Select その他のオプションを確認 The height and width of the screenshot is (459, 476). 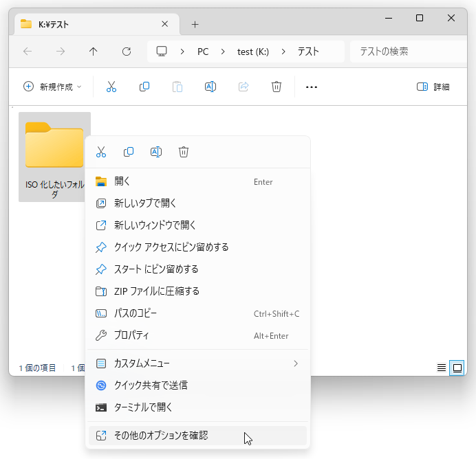click(197, 436)
